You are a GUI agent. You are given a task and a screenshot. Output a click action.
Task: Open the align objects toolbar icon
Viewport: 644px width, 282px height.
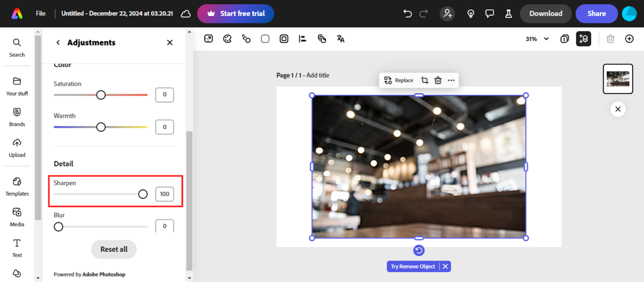pos(302,39)
